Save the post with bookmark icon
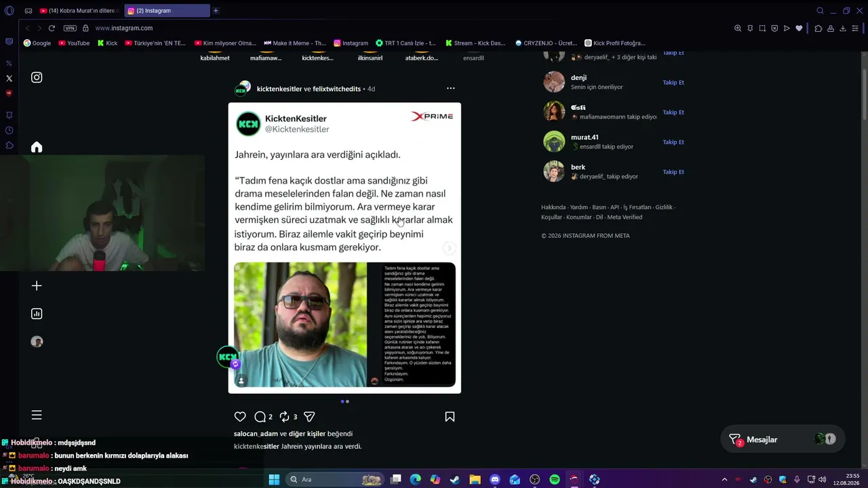868x488 pixels. 450,417
